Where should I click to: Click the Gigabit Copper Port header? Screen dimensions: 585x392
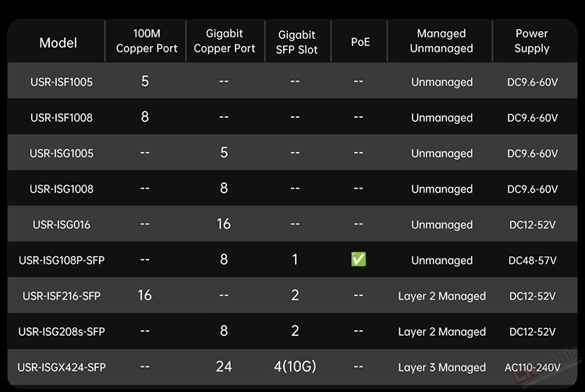pos(224,41)
